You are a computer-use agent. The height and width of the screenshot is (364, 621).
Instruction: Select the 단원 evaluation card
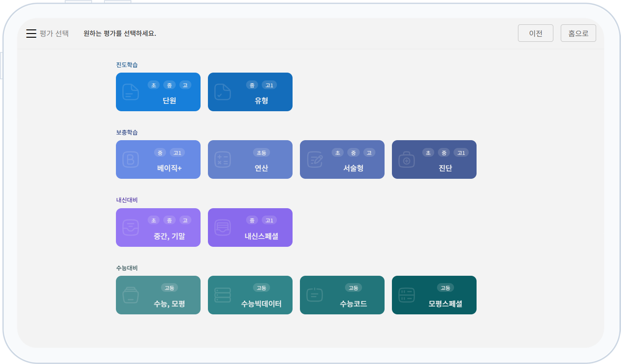pos(169,101)
